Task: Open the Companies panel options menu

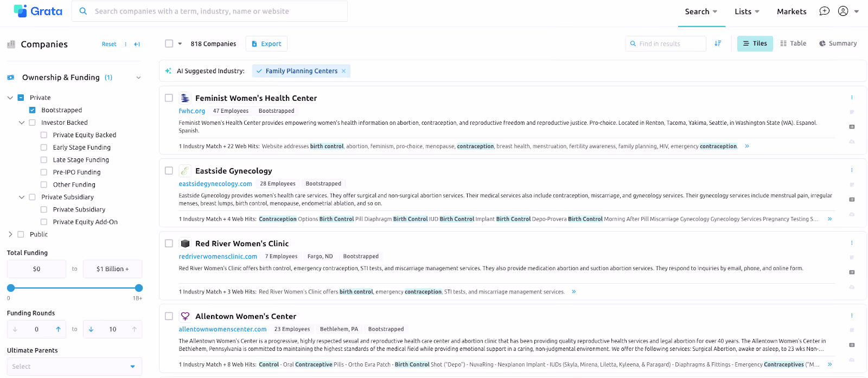Action: click(x=126, y=44)
